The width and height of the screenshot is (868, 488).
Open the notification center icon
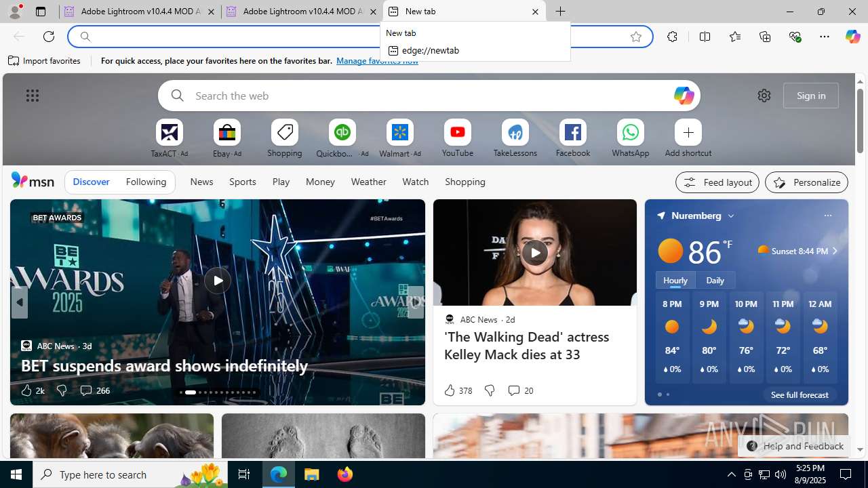846,474
